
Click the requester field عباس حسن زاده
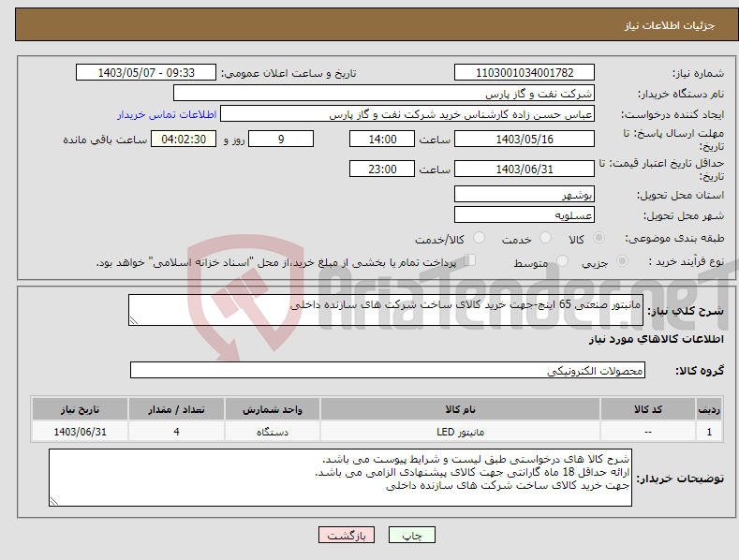407,114
